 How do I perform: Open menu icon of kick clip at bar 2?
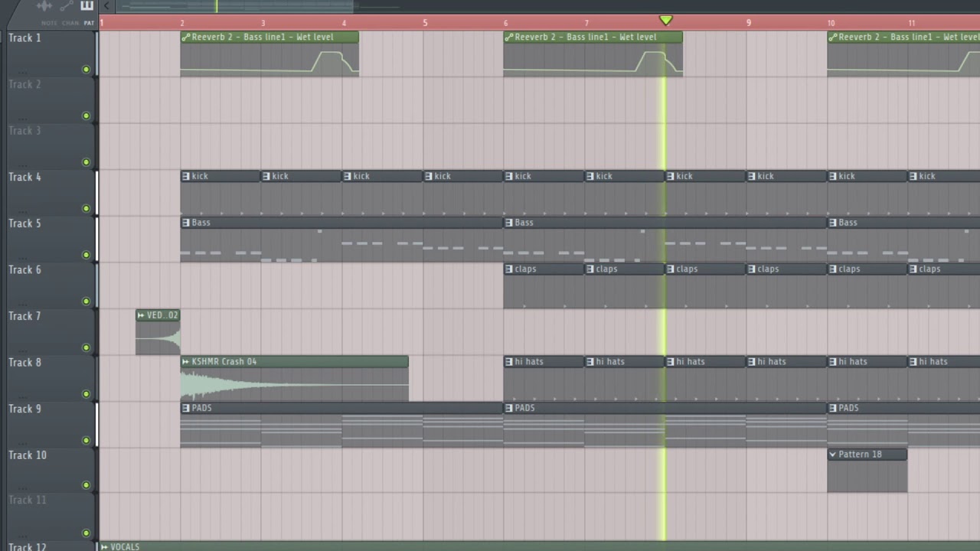[186, 176]
